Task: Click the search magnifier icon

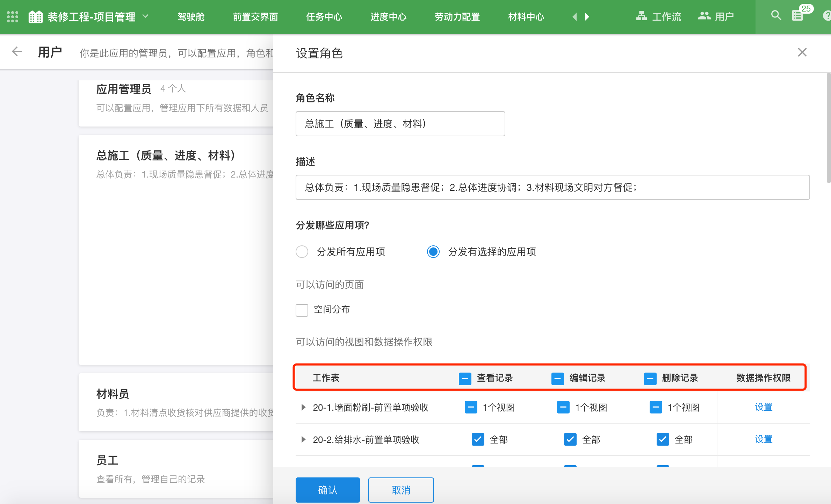Action: pos(776,15)
